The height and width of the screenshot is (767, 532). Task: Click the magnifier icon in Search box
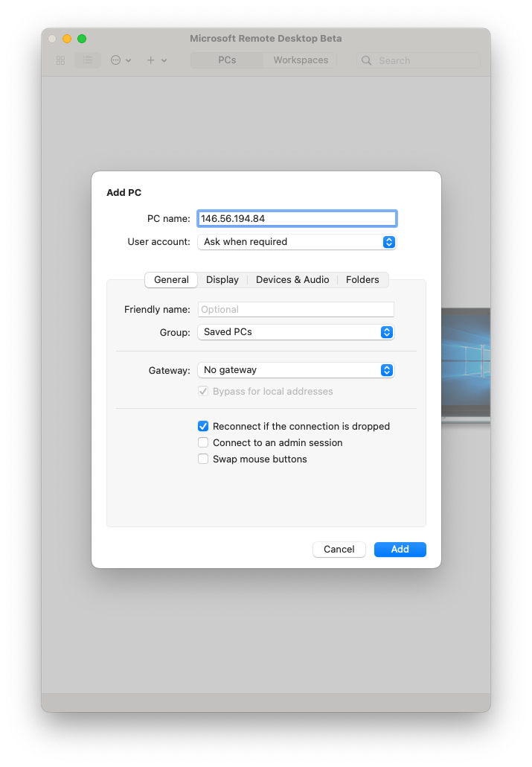coord(366,60)
